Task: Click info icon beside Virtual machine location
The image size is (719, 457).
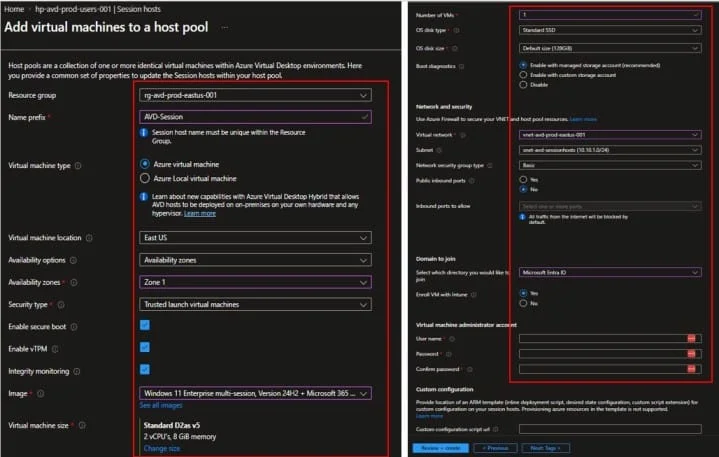Action: [x=89, y=238]
